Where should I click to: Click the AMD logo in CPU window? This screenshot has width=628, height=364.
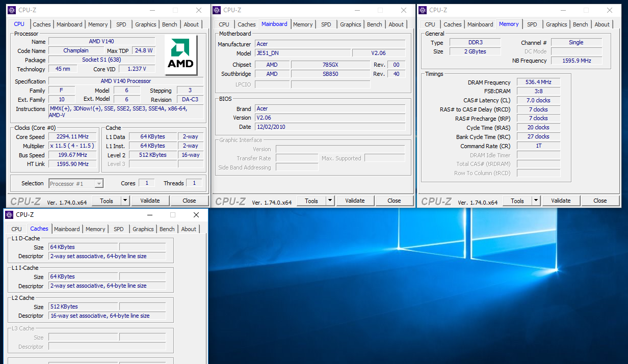[x=181, y=55]
